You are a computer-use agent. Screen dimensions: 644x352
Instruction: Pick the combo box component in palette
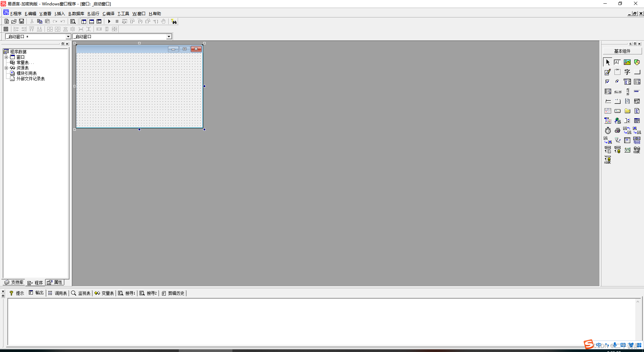coord(627,82)
